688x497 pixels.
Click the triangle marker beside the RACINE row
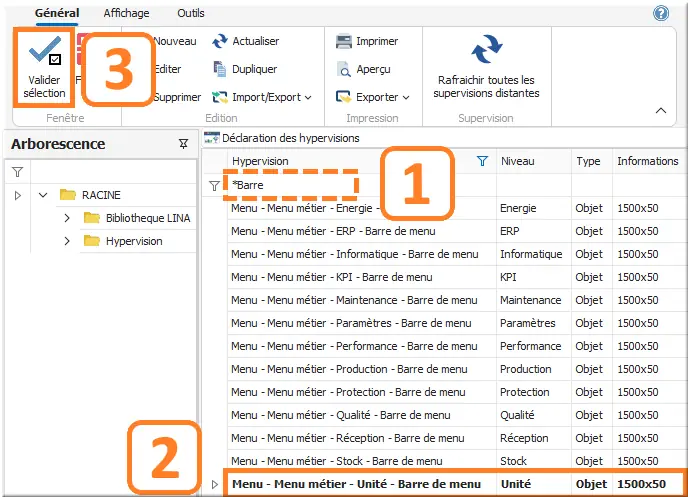pos(18,195)
